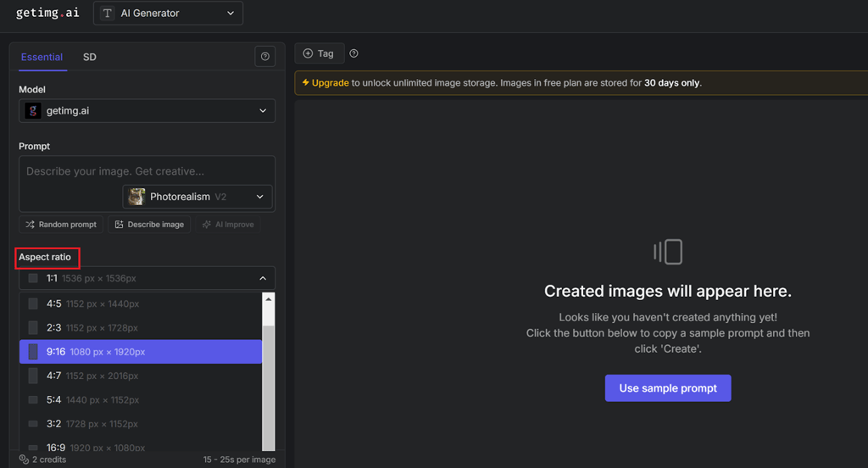Open the help icon next to Tag
The width and height of the screenshot is (868, 468).
(353, 53)
